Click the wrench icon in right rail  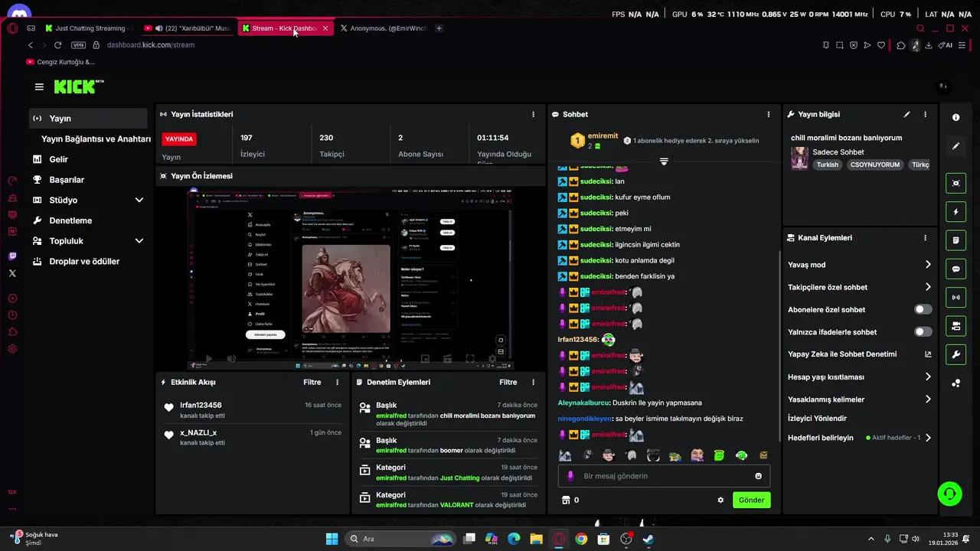pyautogui.click(x=955, y=355)
